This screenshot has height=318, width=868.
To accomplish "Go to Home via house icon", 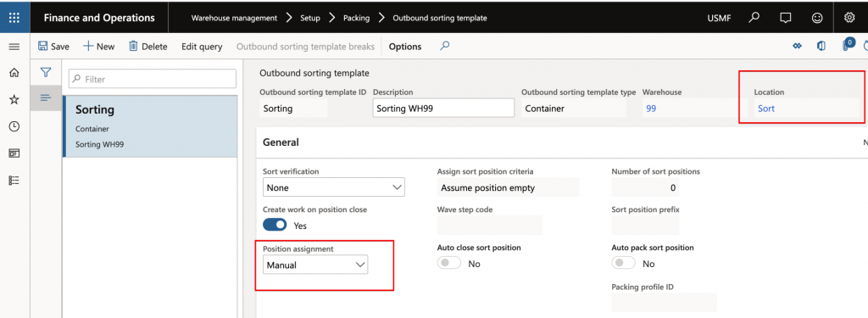I will [x=14, y=73].
